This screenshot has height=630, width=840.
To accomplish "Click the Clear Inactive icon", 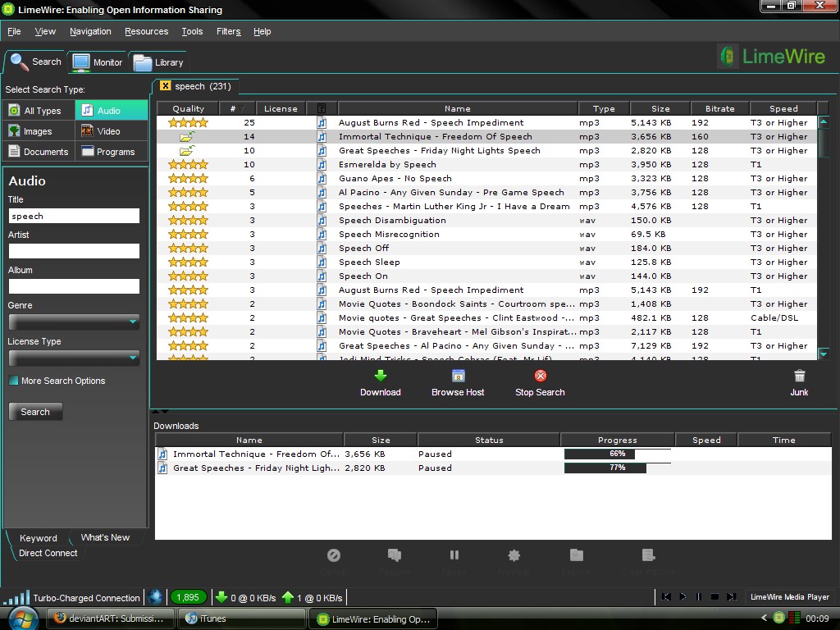I will coord(648,555).
